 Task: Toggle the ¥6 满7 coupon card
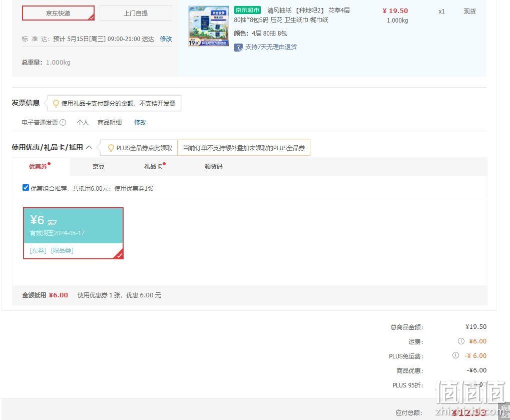pyautogui.click(x=73, y=233)
